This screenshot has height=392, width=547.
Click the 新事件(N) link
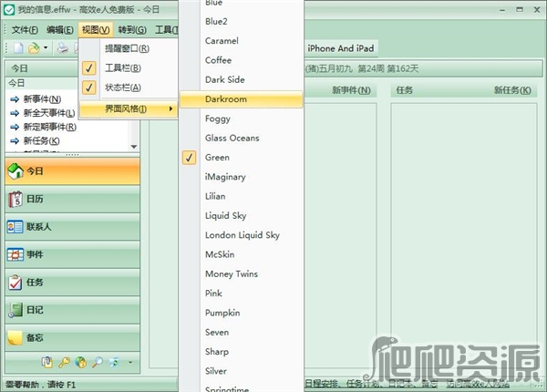42,99
